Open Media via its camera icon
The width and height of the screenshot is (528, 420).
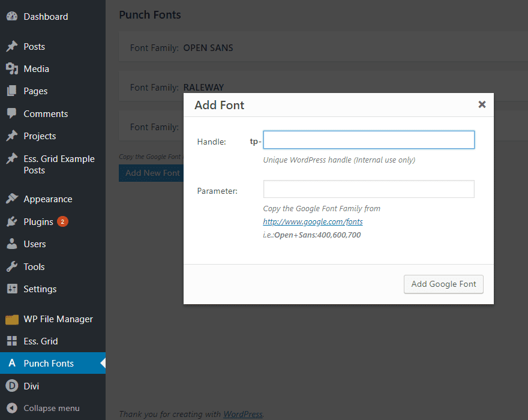(x=11, y=69)
